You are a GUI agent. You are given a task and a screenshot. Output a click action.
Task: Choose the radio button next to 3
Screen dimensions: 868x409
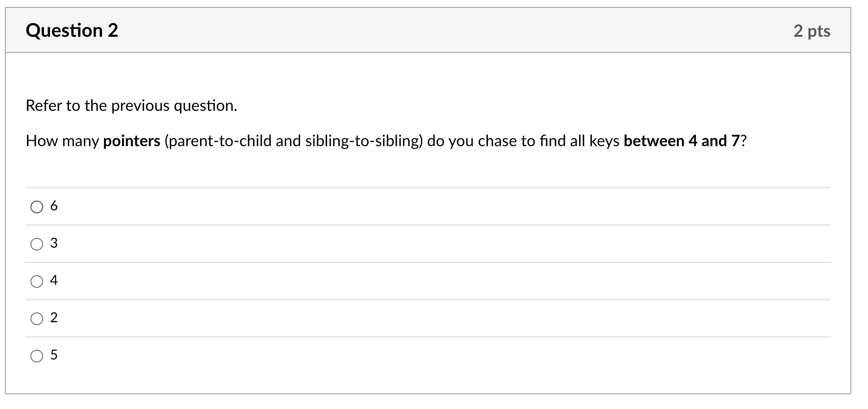pos(37,244)
